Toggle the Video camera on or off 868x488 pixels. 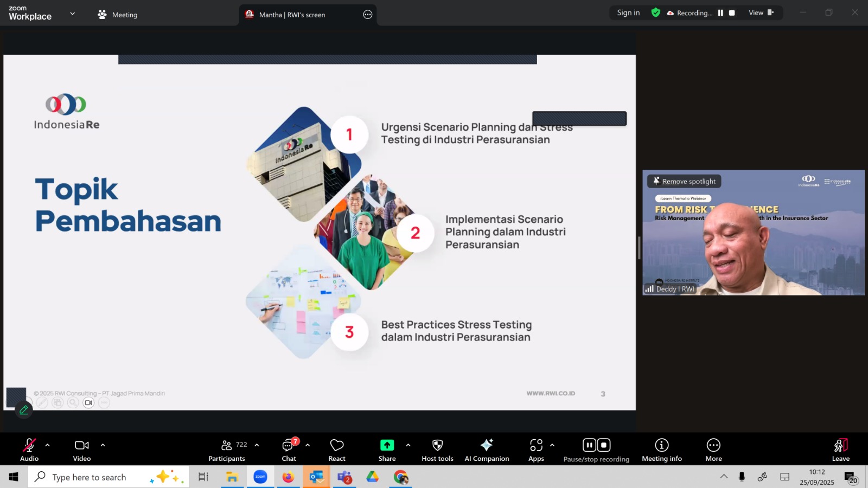[x=82, y=450]
